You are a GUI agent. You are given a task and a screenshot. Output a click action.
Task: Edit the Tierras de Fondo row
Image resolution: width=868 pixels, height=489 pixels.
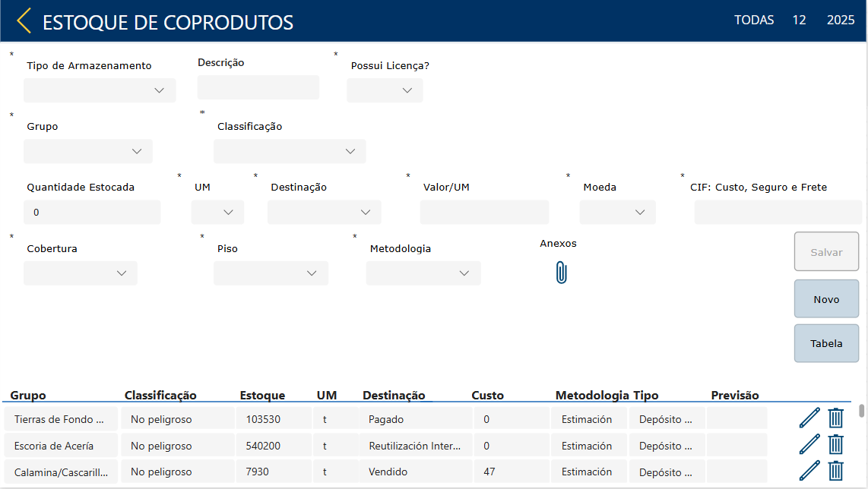click(x=809, y=418)
